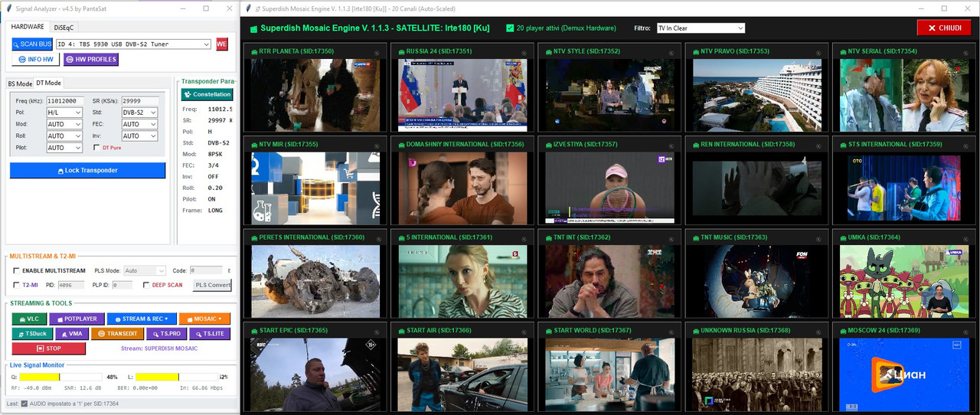Click the green TV icon beside MOSCOW 24
Screen dimensions: 980x415
(x=843, y=331)
